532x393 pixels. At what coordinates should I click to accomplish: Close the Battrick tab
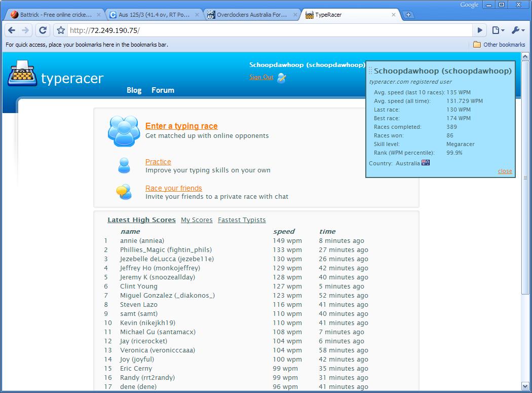click(99, 15)
